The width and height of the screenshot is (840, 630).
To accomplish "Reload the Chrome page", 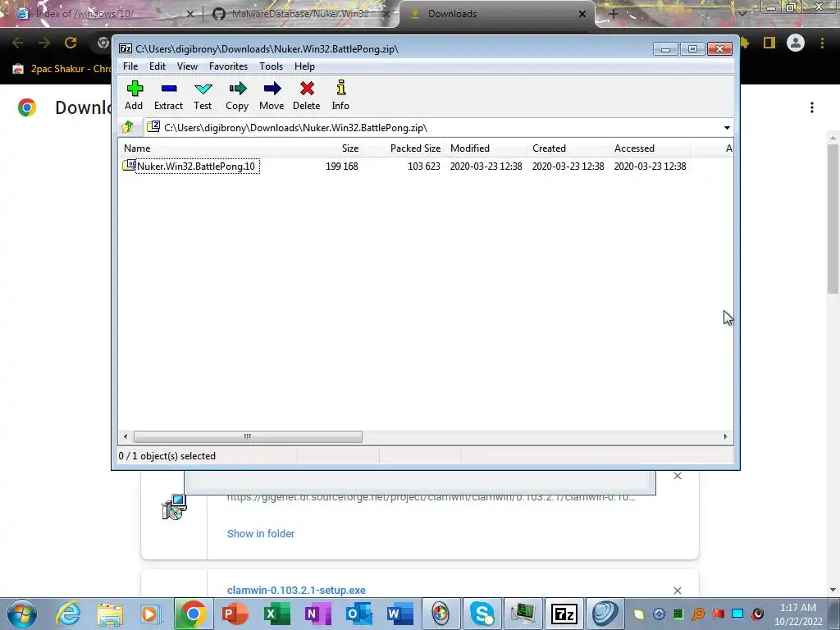I will point(71,43).
